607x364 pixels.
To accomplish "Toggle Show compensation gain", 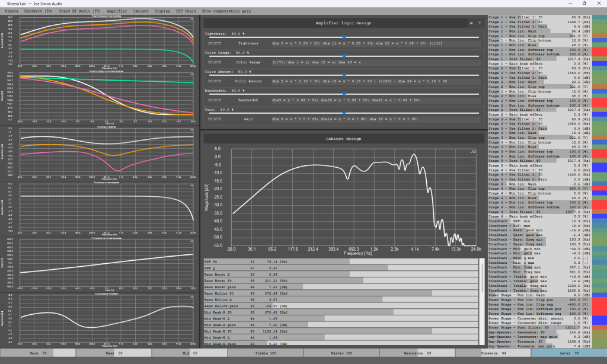I will (226, 11).
